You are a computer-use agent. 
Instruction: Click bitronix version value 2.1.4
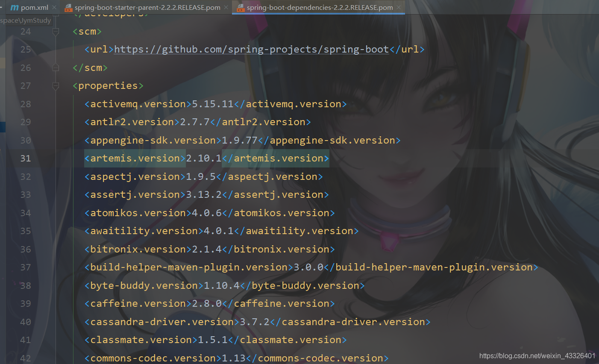(x=207, y=250)
